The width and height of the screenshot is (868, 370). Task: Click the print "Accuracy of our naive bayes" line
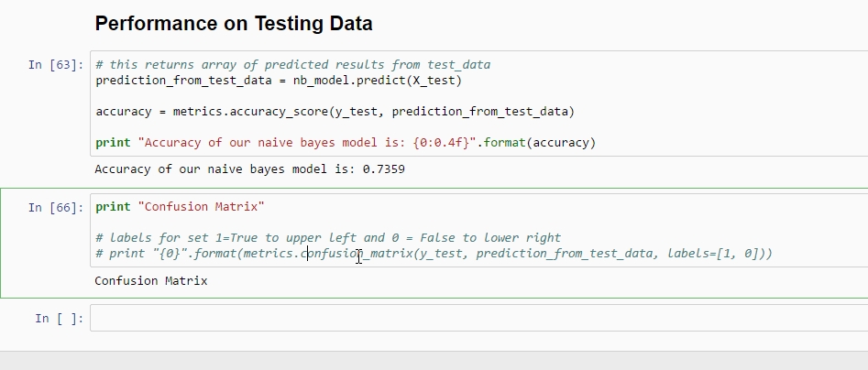pyautogui.click(x=345, y=143)
